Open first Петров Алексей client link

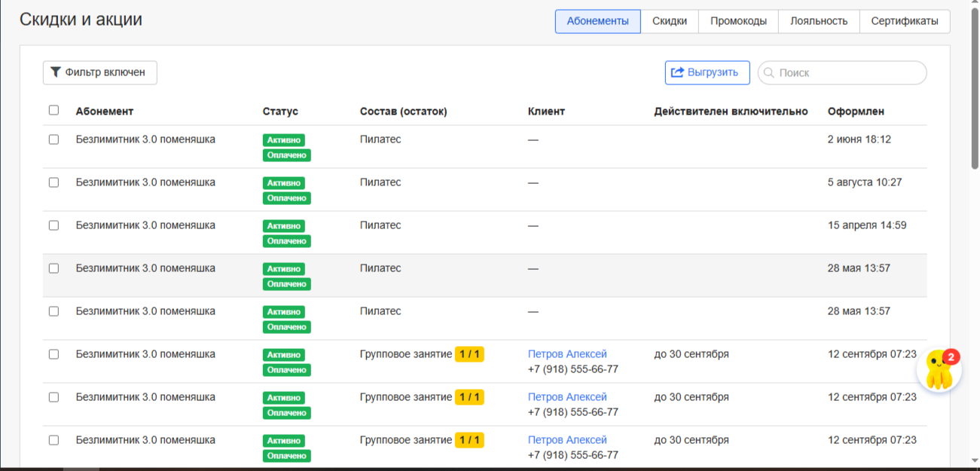click(566, 354)
